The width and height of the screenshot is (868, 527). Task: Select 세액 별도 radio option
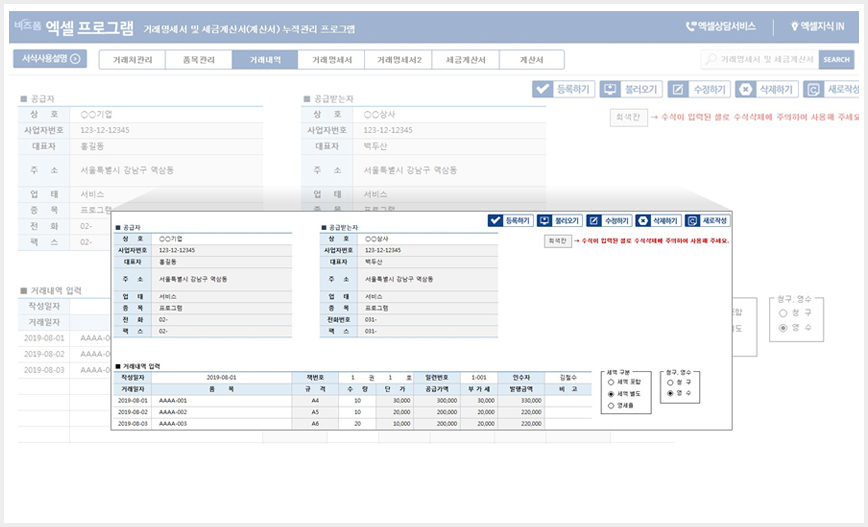[x=611, y=394]
